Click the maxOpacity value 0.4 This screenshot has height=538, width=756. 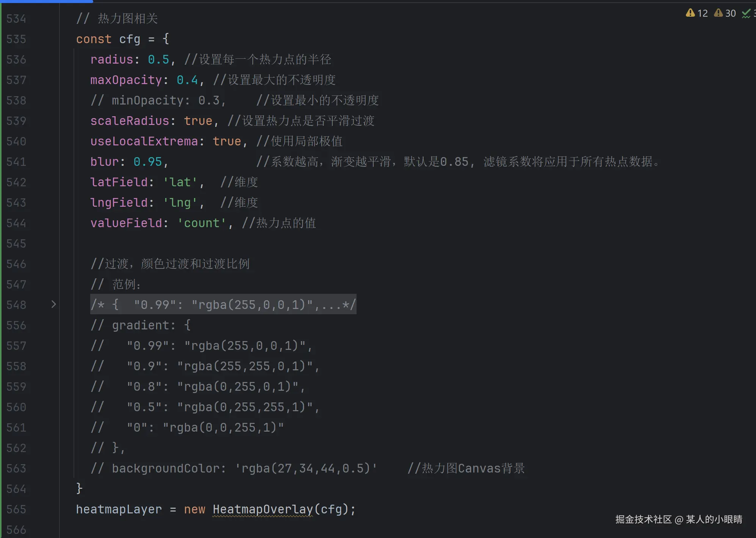(x=187, y=80)
